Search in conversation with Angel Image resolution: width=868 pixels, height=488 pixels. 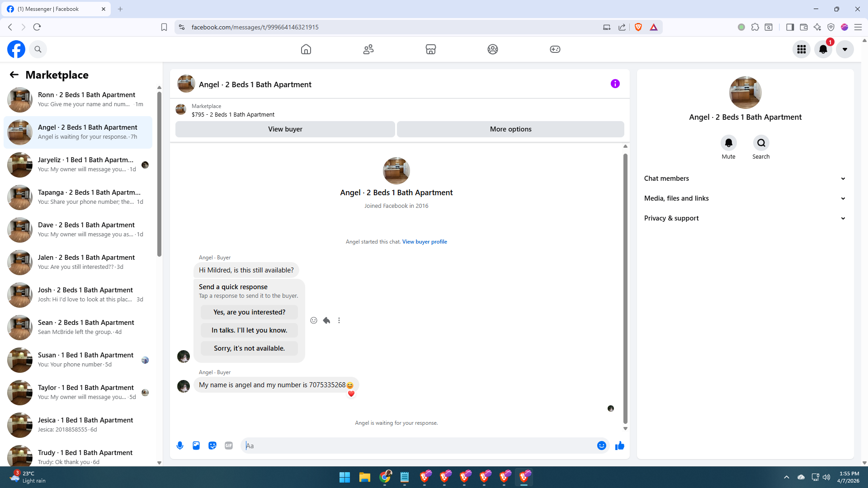pyautogui.click(x=761, y=143)
